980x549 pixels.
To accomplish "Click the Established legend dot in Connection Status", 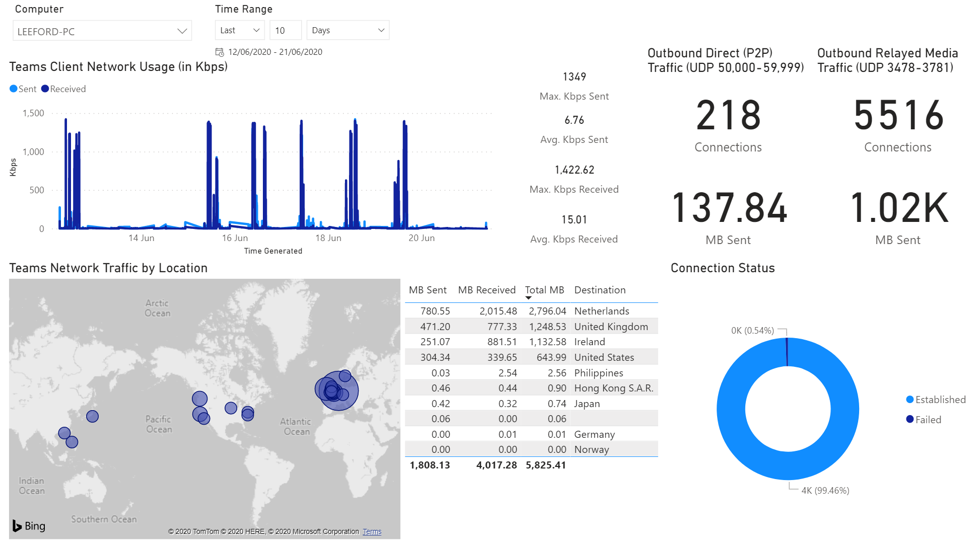I will (x=910, y=400).
